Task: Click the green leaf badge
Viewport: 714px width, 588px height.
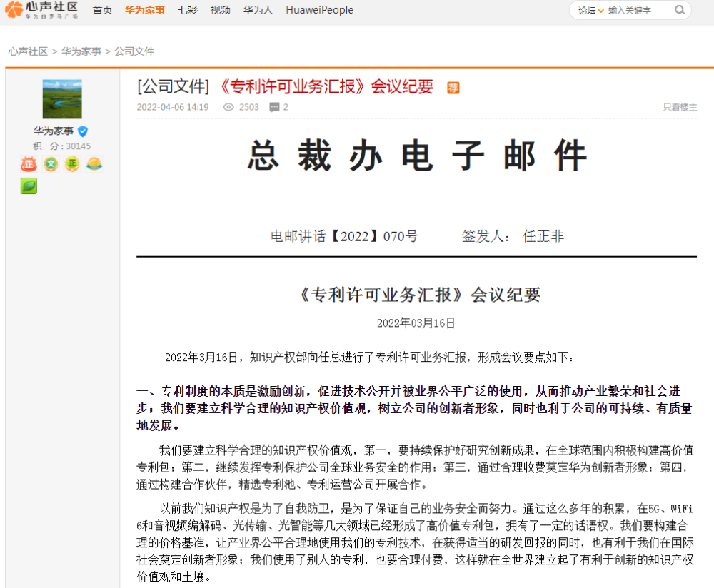Action: [29, 186]
